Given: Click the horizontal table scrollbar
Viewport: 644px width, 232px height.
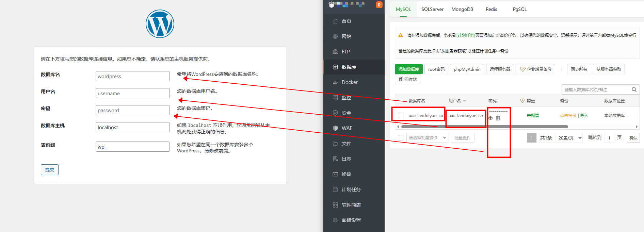Looking at the screenshot, I should pos(485,127).
